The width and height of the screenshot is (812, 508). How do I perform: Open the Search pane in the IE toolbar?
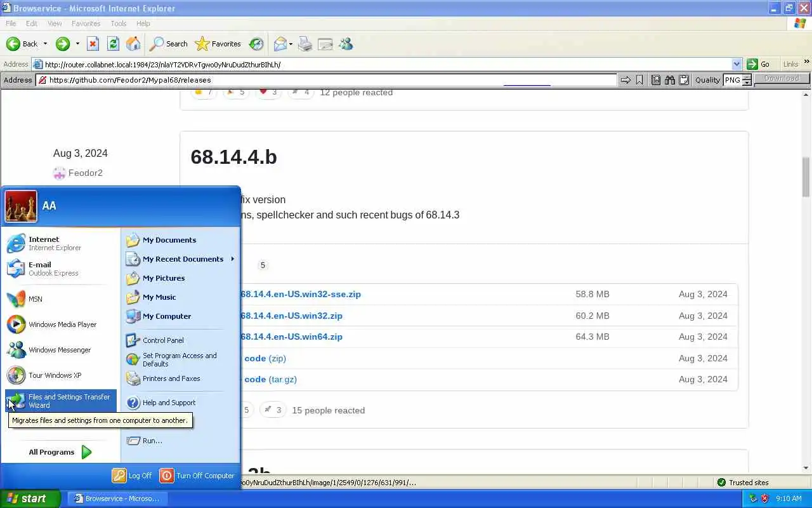click(169, 44)
